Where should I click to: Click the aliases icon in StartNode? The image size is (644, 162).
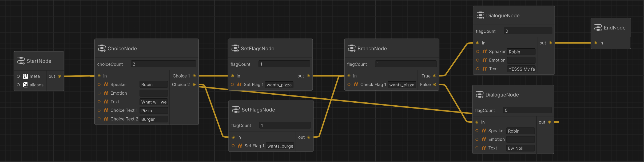coord(25,85)
